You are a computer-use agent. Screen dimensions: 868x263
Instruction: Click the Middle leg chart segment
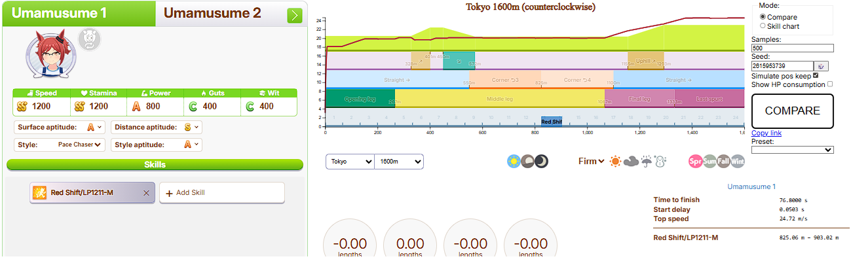coord(500,99)
